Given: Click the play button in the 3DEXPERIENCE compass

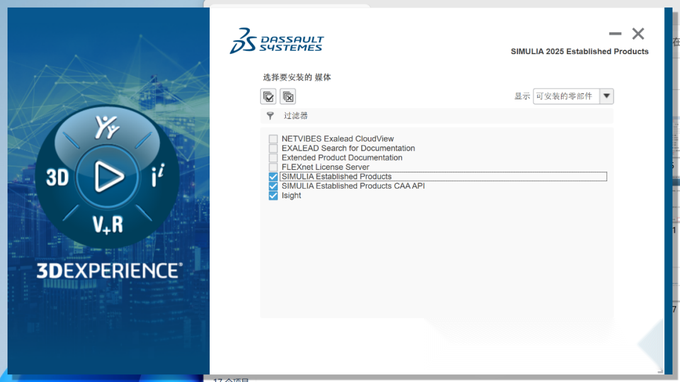Looking at the screenshot, I should 108,176.
